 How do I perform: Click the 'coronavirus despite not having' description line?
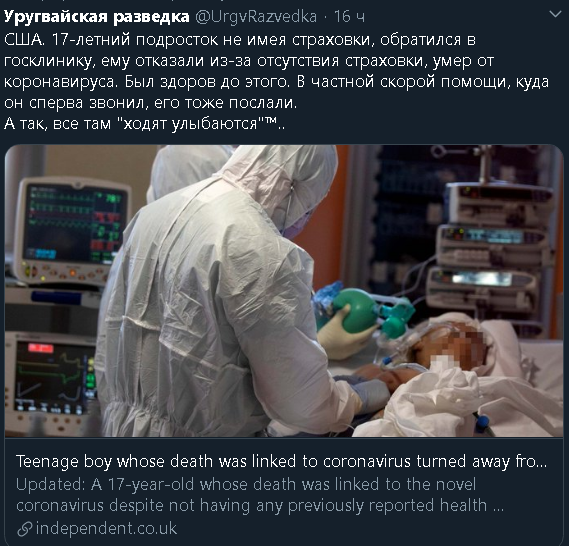pyautogui.click(x=260, y=505)
